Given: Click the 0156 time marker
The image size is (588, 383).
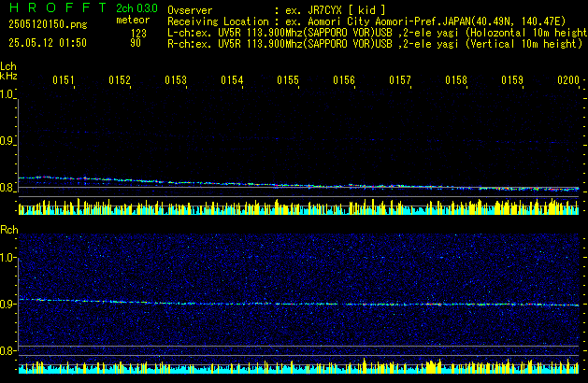Looking at the screenshot, I should click(344, 80).
